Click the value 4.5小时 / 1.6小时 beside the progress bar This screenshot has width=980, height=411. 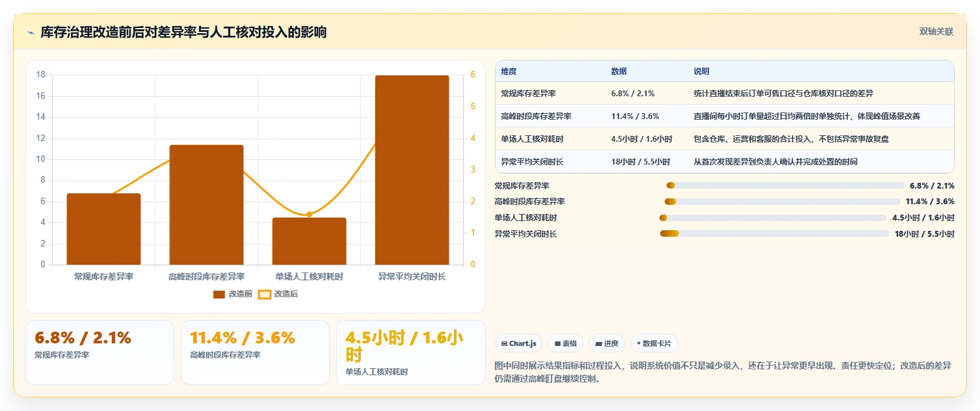pyautogui.click(x=923, y=218)
